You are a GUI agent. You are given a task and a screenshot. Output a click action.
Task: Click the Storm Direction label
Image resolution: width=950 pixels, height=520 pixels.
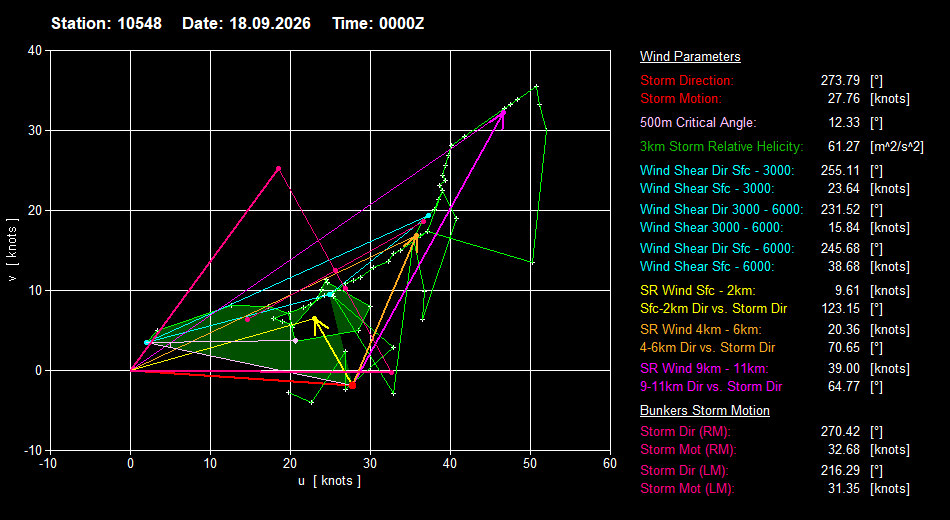[686, 81]
